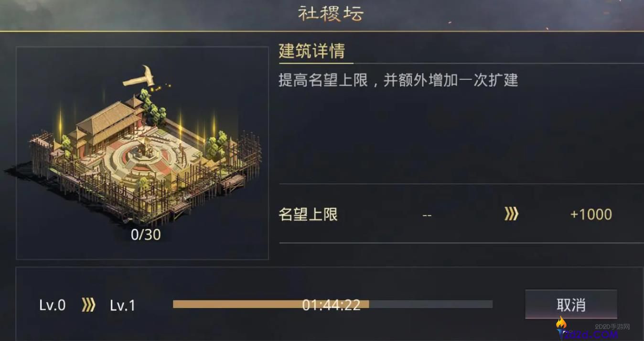Viewport: 644px width, 341px height.
Task: Click the central statue in the altar courtyard
Action: click(x=148, y=151)
